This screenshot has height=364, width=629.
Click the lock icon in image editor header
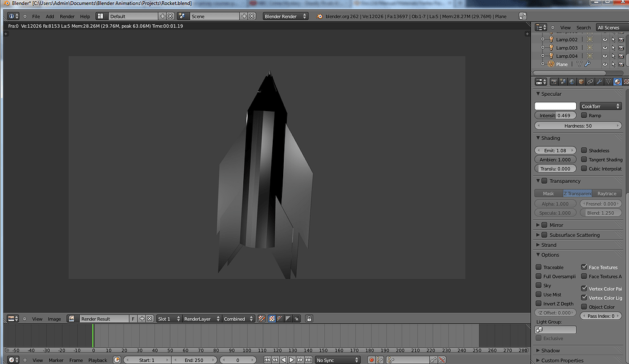pos(309,319)
